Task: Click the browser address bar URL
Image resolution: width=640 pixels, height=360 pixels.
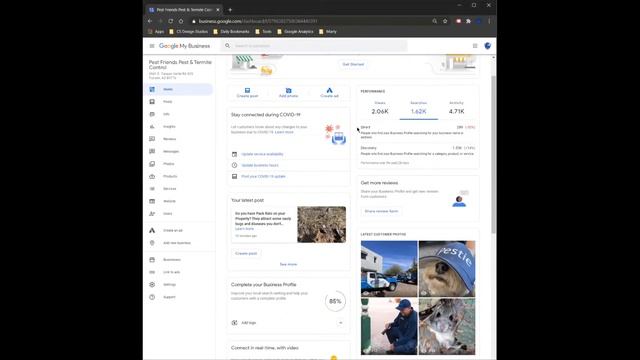Action: click(x=258, y=21)
